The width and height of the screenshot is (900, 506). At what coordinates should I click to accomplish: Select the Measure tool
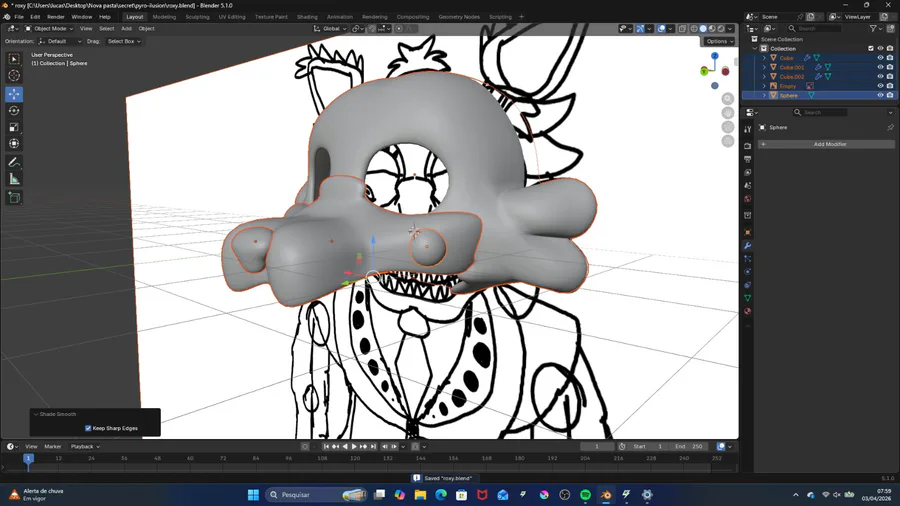[14, 180]
